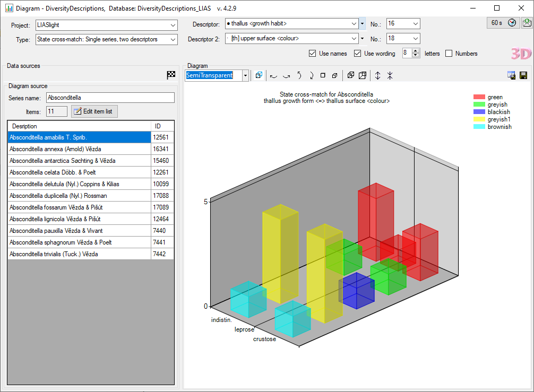Save the diagram with floppy disk icon
The image size is (534, 392).
click(523, 75)
